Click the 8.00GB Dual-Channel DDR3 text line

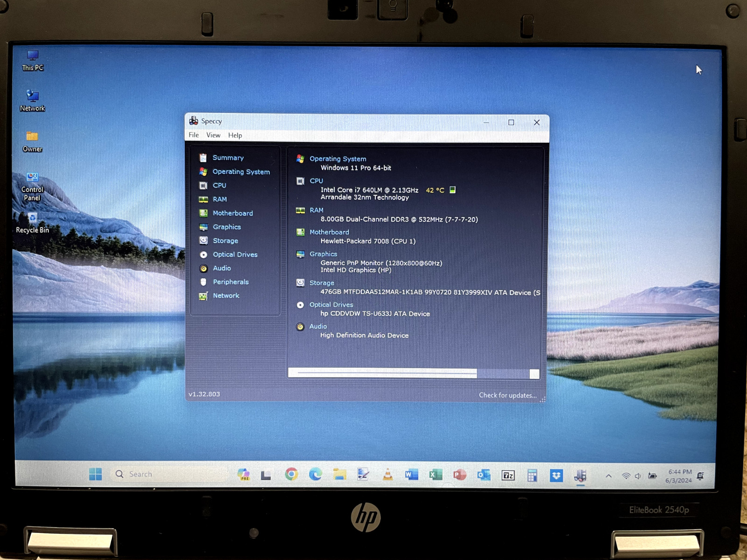click(399, 219)
